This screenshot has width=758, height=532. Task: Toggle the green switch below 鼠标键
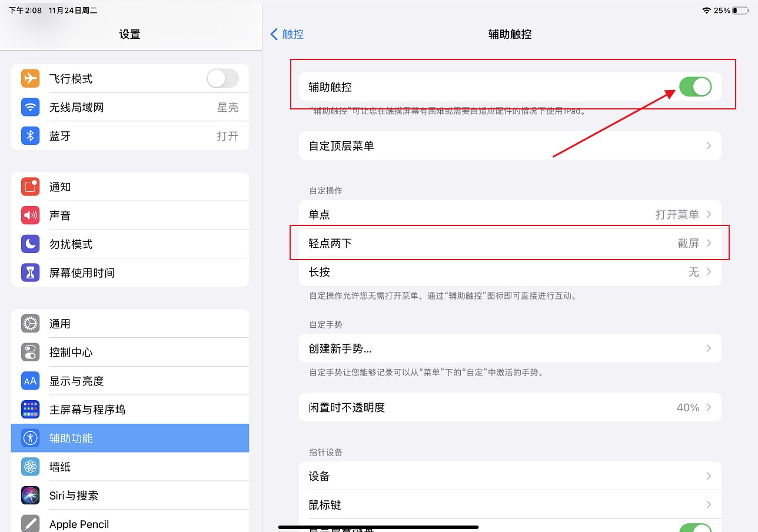tap(695, 528)
